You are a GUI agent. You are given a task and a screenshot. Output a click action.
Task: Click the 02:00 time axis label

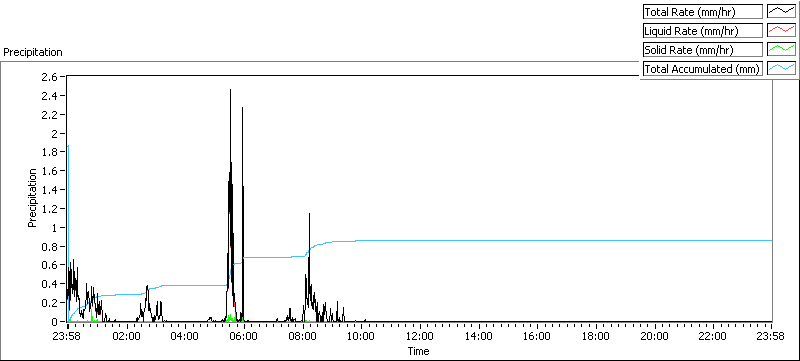(x=127, y=336)
